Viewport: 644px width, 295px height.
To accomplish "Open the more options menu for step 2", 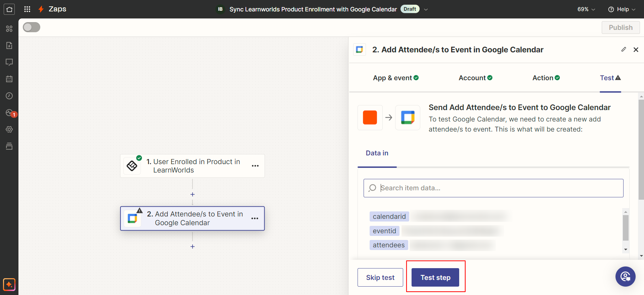I will [255, 218].
